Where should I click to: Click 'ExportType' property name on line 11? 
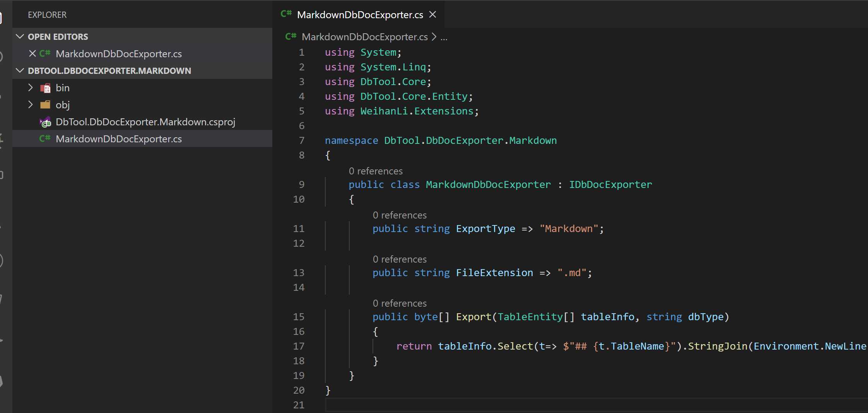pyautogui.click(x=485, y=229)
